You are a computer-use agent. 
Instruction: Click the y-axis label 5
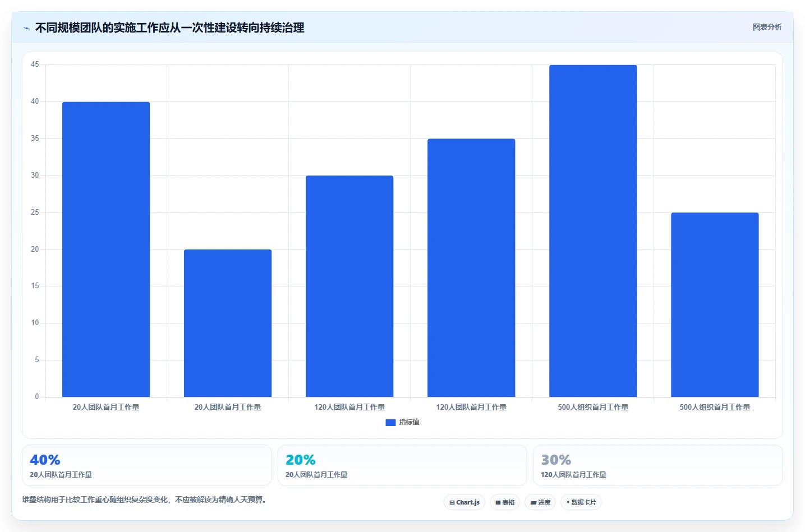37,360
